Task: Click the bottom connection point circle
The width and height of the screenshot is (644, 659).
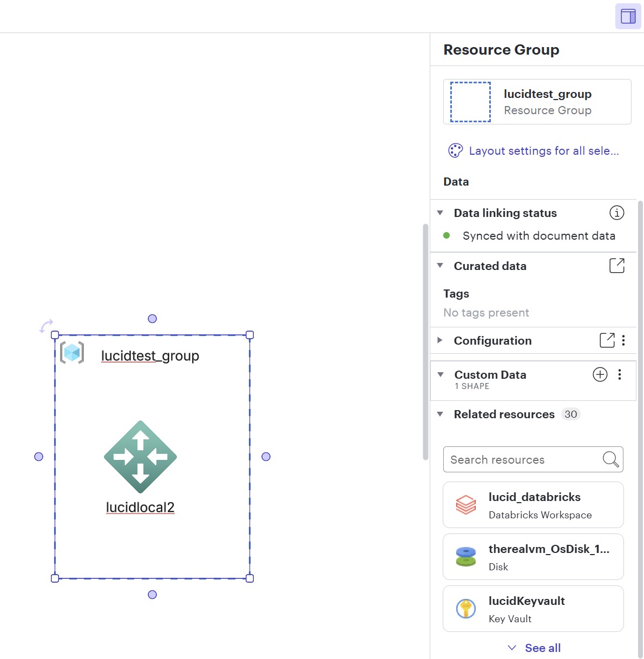Action: (152, 595)
